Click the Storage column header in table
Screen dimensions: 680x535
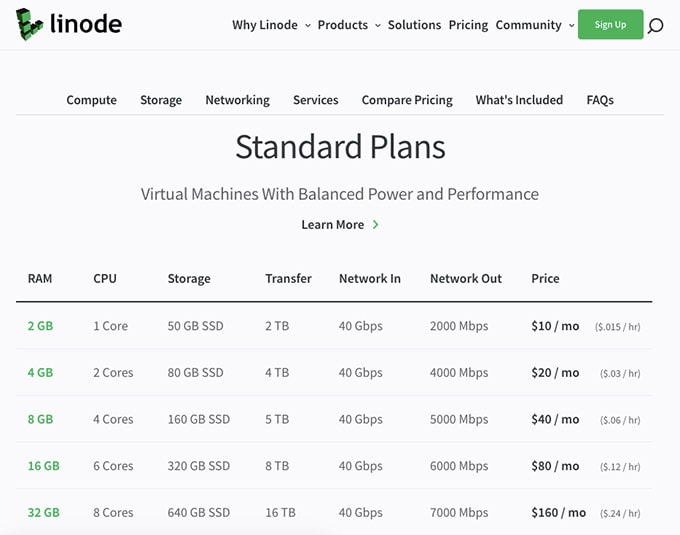pyautogui.click(x=189, y=279)
